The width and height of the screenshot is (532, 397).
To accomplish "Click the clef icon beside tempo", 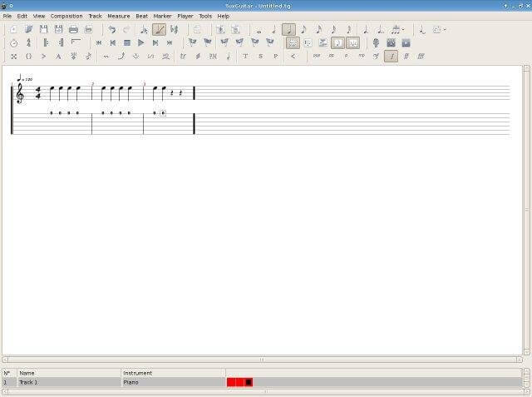I will 28,42.
